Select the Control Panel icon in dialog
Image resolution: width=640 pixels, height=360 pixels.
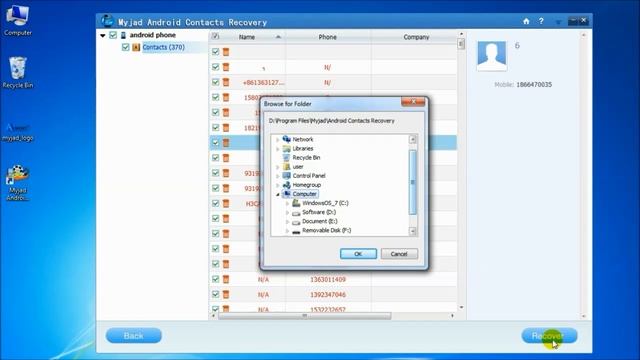click(x=287, y=176)
